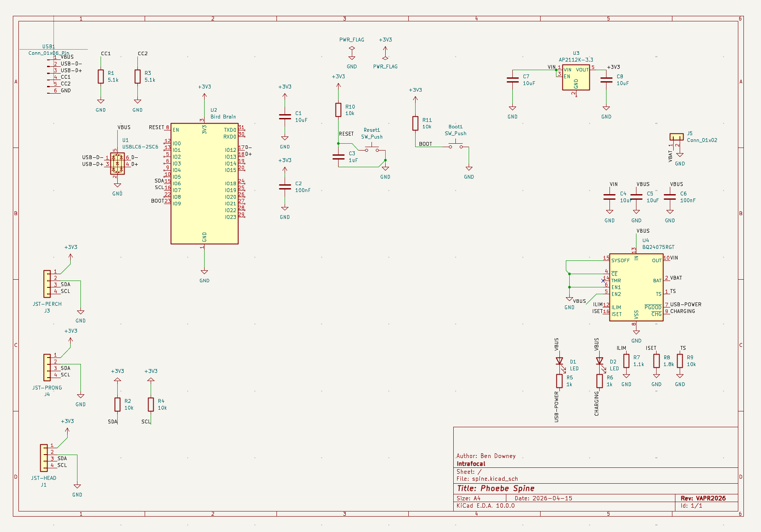
Task: Click the 'File: spine.kicad_sch' text
Action: 487,479
